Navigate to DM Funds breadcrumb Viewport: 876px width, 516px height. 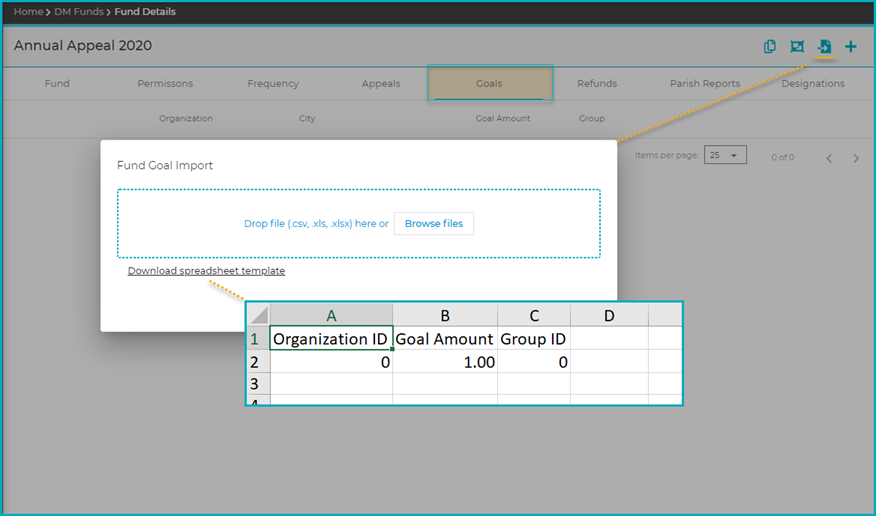[79, 12]
